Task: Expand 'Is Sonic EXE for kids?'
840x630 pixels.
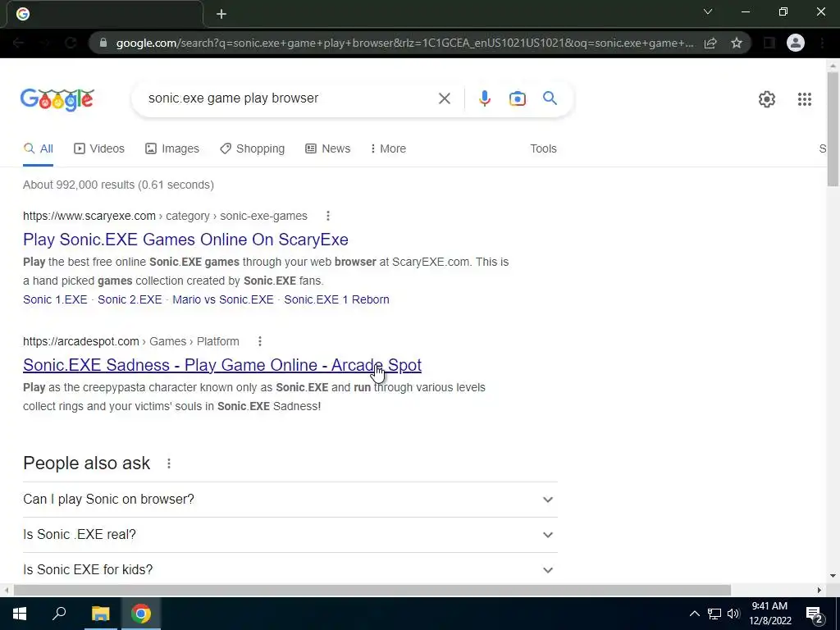Action: click(x=290, y=569)
